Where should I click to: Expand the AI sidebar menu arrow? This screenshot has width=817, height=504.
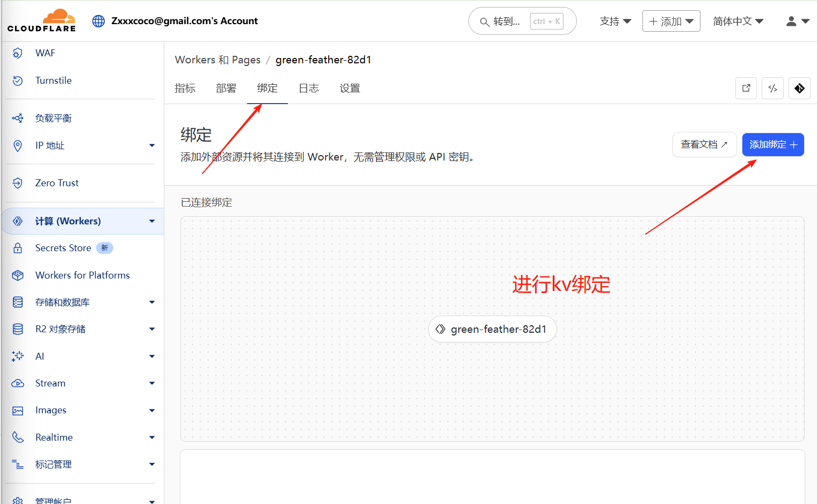(x=152, y=356)
